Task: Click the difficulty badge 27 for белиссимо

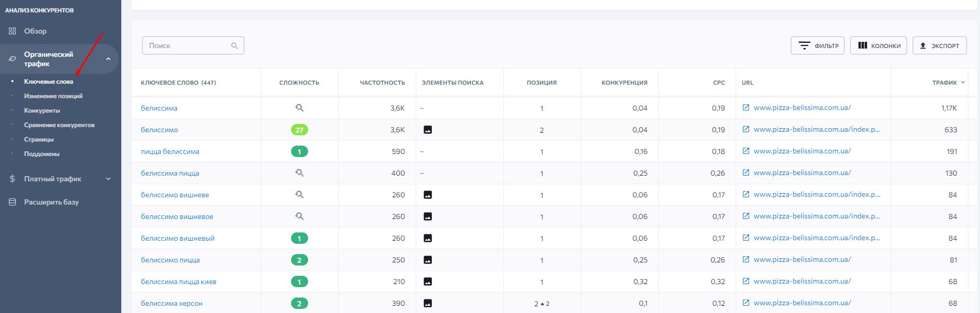Action: 299,130
